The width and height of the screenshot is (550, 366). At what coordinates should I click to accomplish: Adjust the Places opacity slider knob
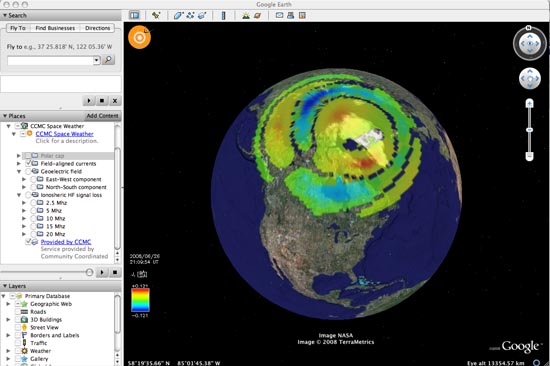pyautogui.click(x=89, y=272)
